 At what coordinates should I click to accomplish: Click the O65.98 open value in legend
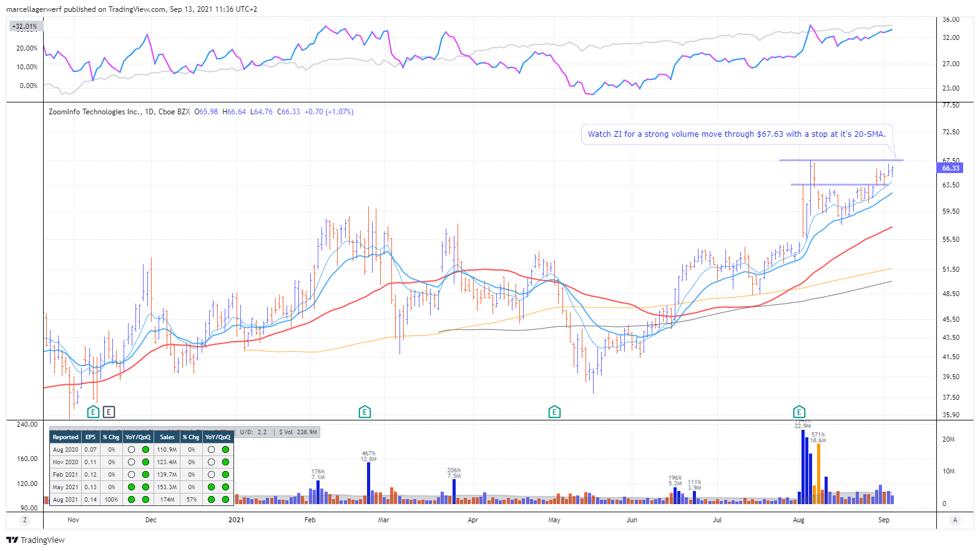coord(206,112)
